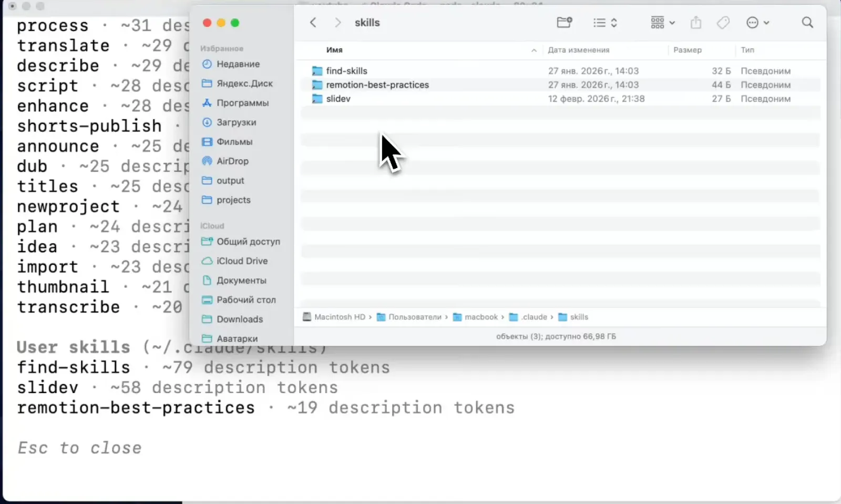Image resolution: width=841 pixels, height=504 pixels.
Task: Click slidev modification date 12 февр. 2026
Action: tap(596, 99)
